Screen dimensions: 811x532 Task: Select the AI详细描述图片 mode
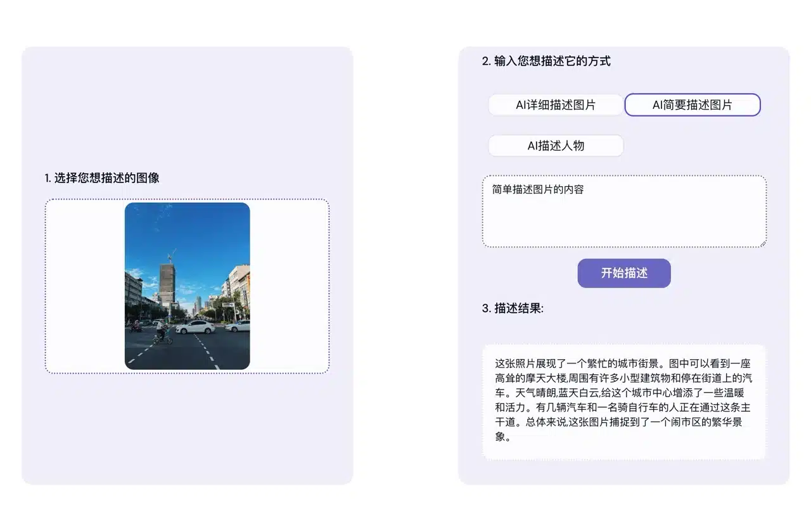(x=556, y=105)
